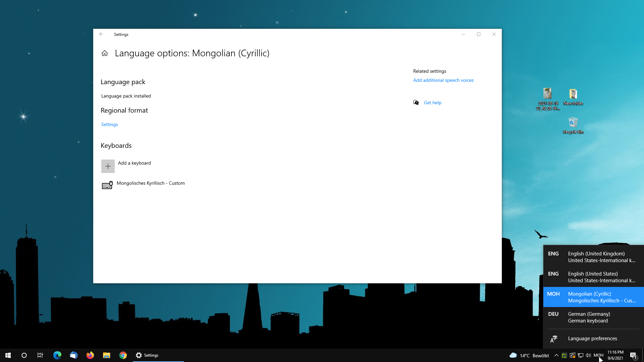Launch Microsoft Edge from taskbar
Viewport: 644px width, 362px height.
[x=57, y=355]
